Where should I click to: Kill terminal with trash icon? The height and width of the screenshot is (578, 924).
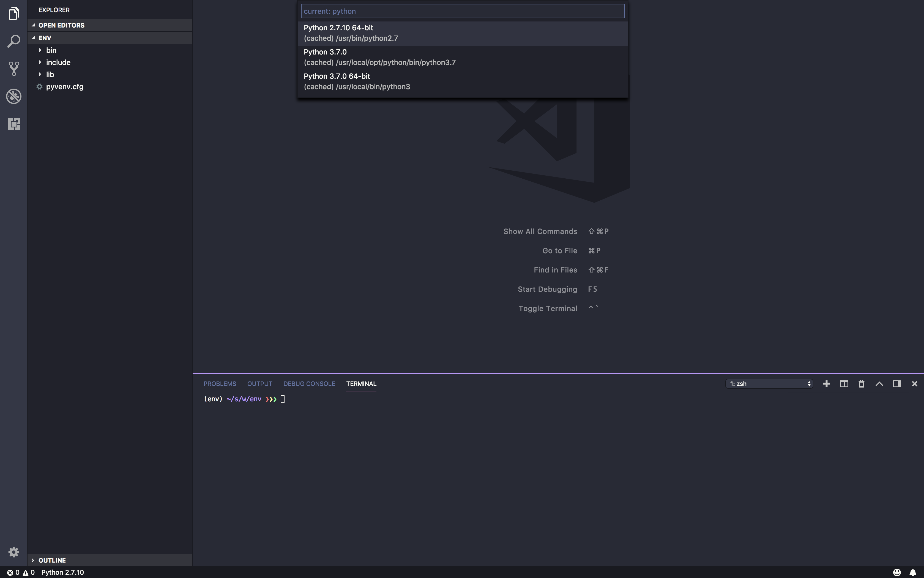861,383
